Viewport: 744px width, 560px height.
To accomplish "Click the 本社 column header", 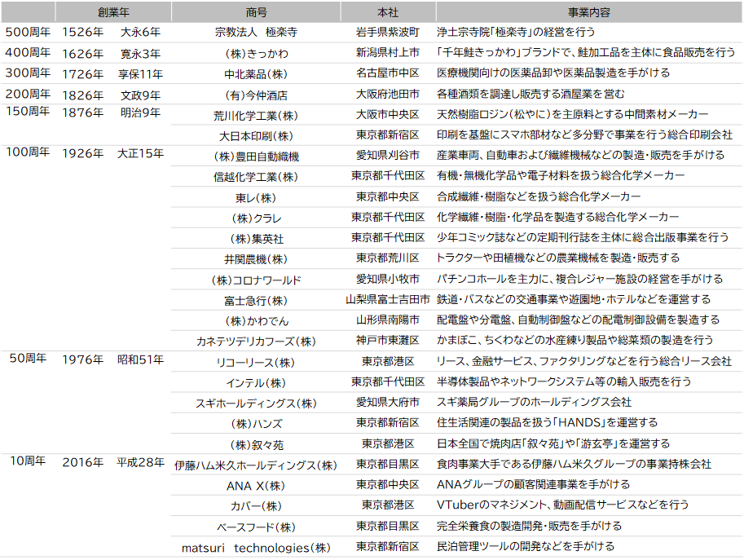I will [388, 12].
